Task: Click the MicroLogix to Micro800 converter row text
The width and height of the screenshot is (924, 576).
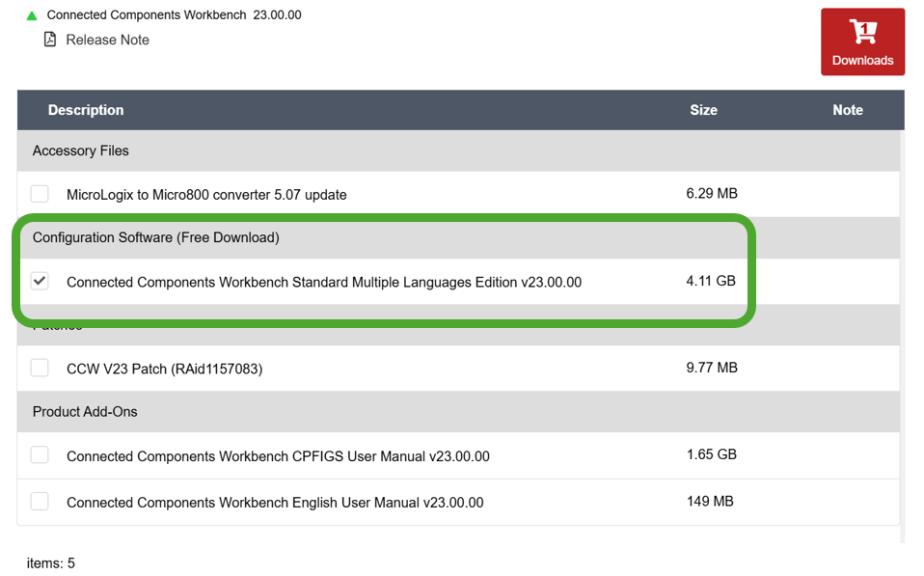Action: pos(206,195)
